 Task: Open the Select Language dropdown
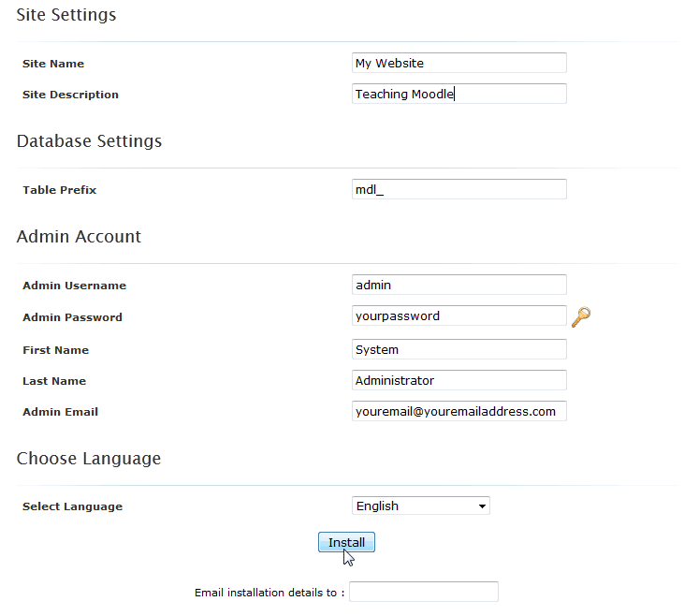[x=420, y=506]
